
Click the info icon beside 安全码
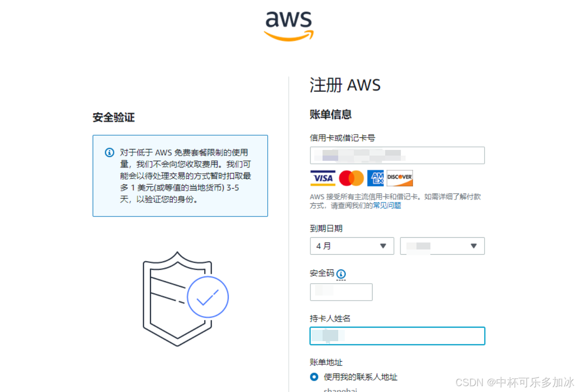341,274
